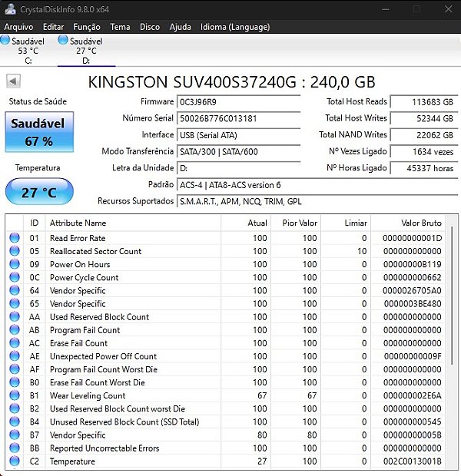Click the CrystalDiskInfo app icon in title bar
461x476 pixels.
[10, 9]
